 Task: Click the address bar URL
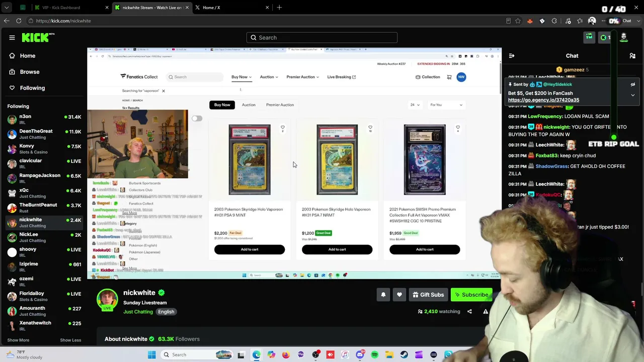pyautogui.click(x=63, y=21)
